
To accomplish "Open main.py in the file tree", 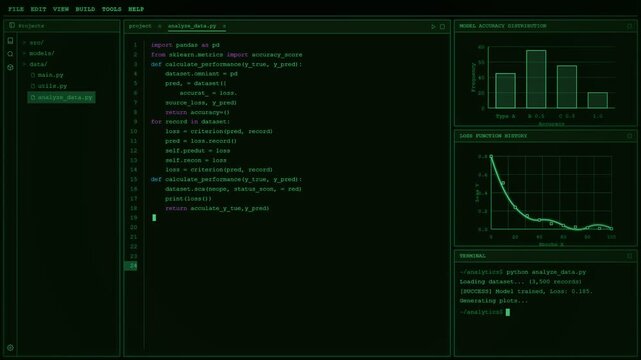I will 50,75.
